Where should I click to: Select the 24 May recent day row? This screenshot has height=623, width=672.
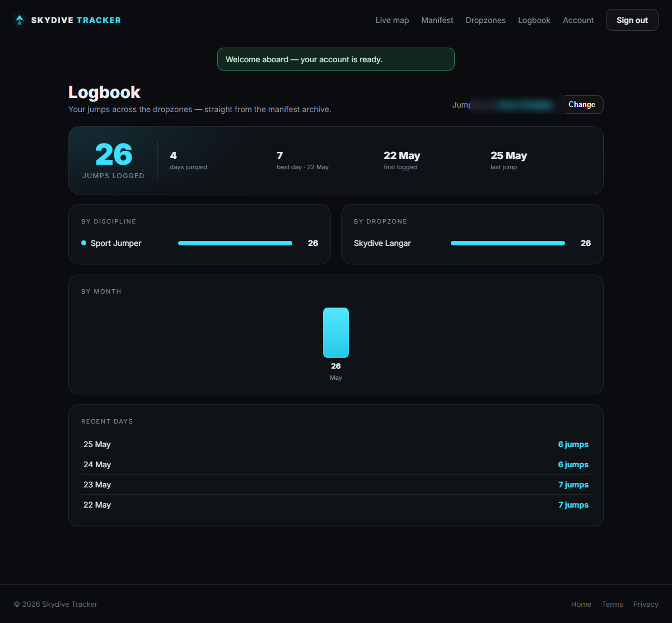(336, 464)
